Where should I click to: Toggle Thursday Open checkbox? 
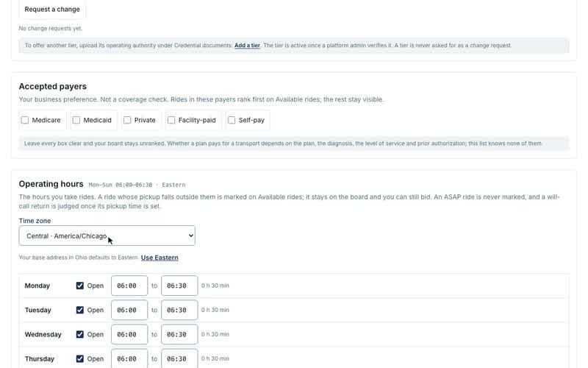[80, 359]
